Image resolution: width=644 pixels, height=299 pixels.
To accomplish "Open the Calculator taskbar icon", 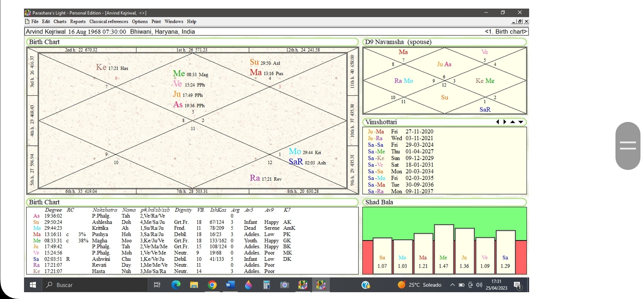I will tap(266, 285).
